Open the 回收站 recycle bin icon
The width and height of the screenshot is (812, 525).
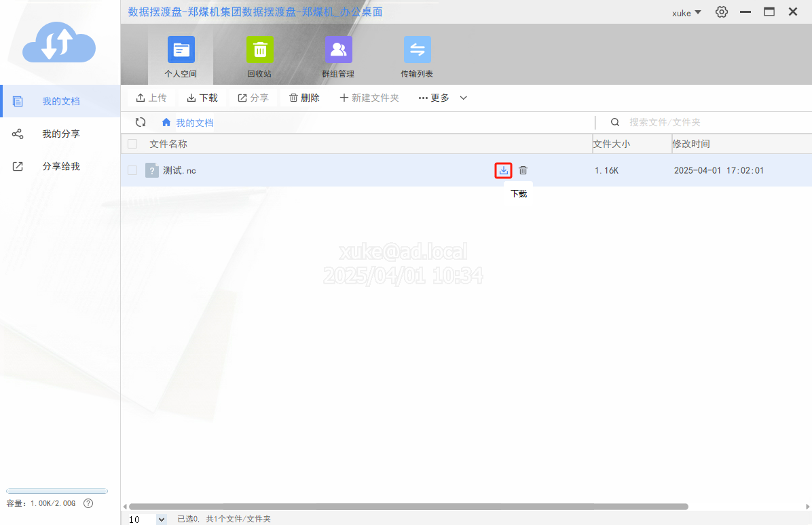[259, 50]
